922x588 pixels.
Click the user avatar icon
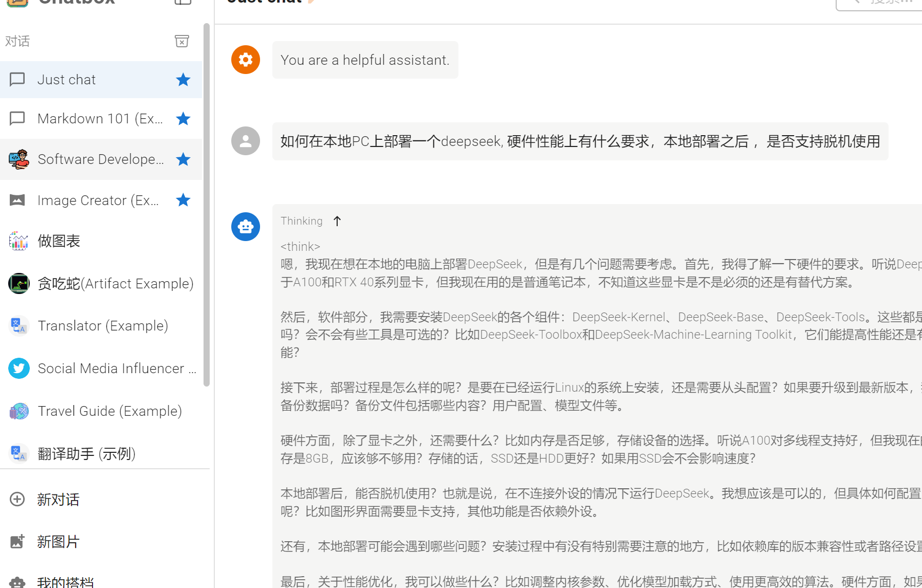click(246, 141)
